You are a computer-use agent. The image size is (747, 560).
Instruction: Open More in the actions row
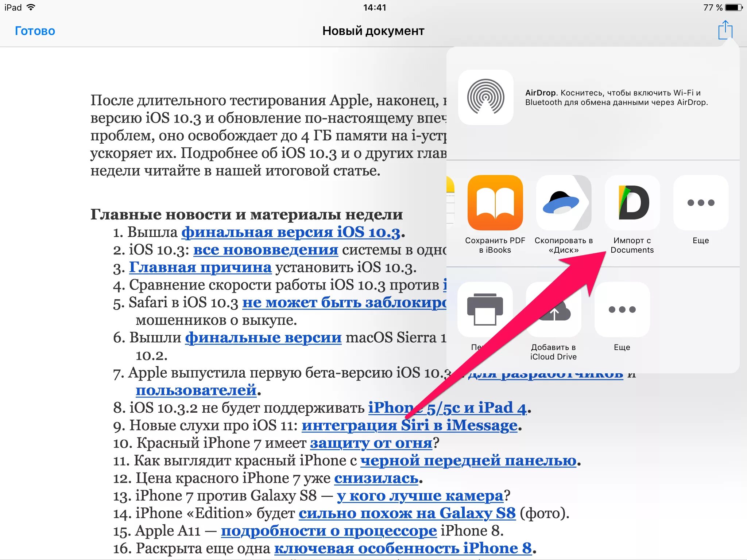pyautogui.click(x=622, y=310)
